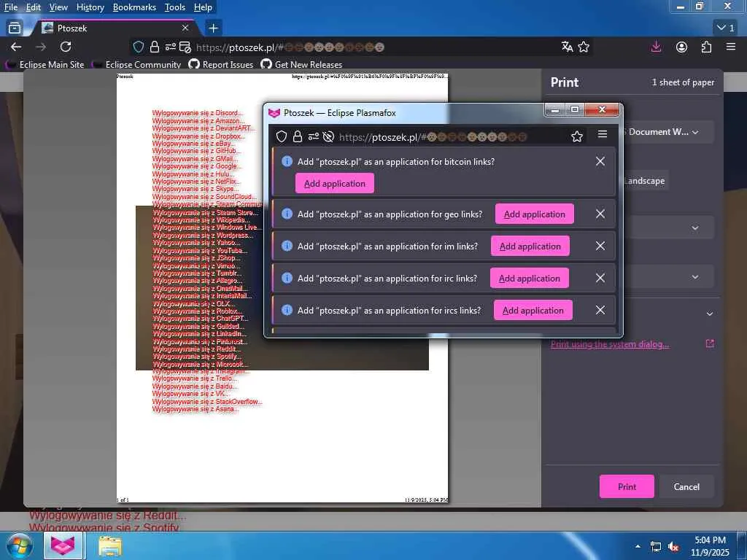
Task: Expand the More settings chevron
Action: click(710, 314)
